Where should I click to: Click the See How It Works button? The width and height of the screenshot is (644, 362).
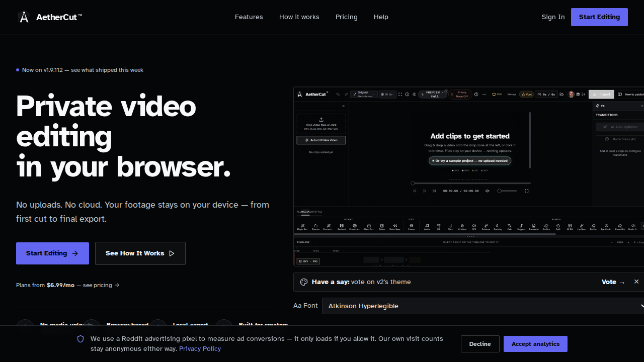coord(140,253)
